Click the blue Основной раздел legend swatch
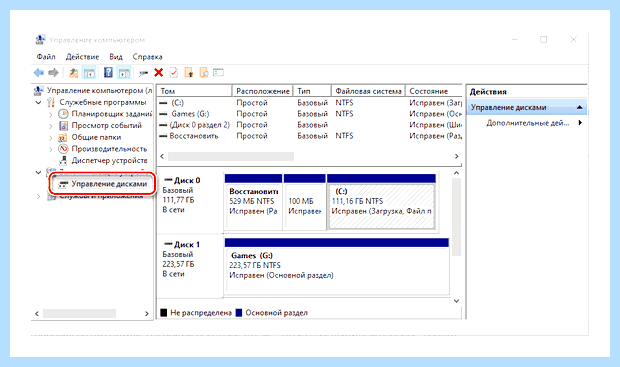 pyautogui.click(x=238, y=313)
